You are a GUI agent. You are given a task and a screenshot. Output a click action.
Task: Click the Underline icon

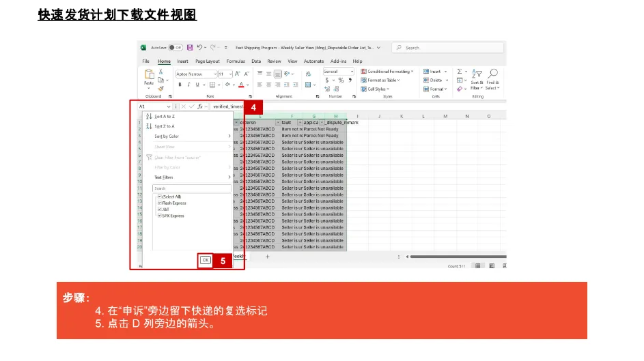point(197,85)
